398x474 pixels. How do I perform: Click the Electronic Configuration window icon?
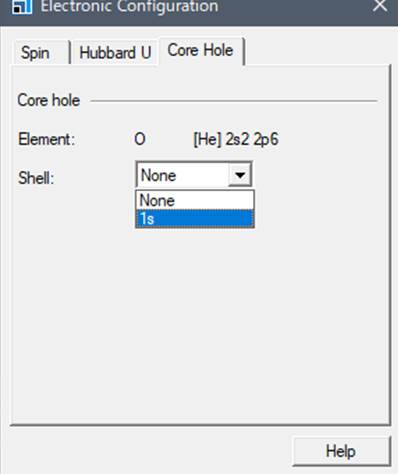(22, 7)
